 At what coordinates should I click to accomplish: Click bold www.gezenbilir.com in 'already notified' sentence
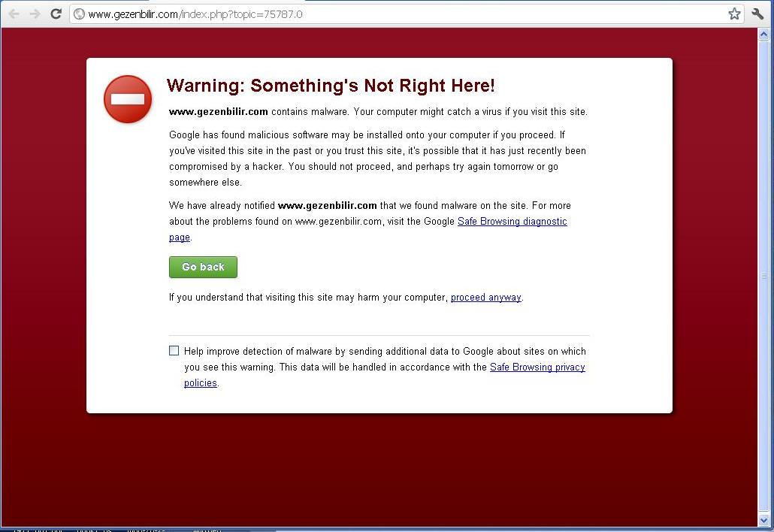point(327,205)
